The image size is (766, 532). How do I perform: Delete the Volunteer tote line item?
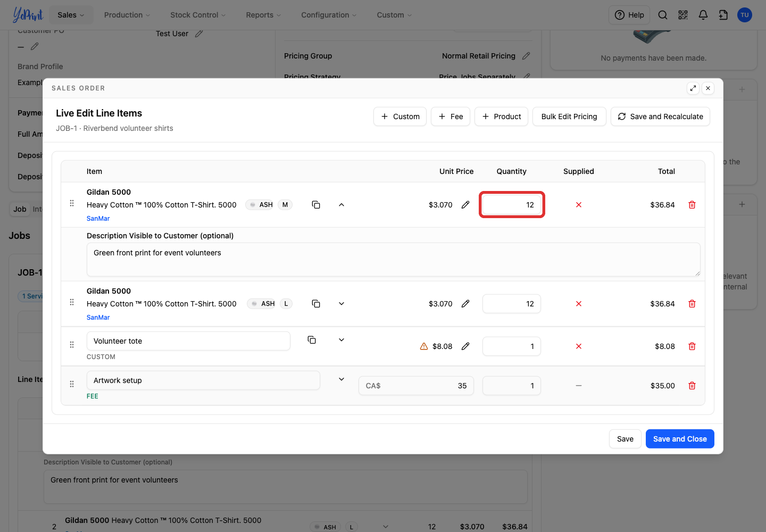(692, 346)
